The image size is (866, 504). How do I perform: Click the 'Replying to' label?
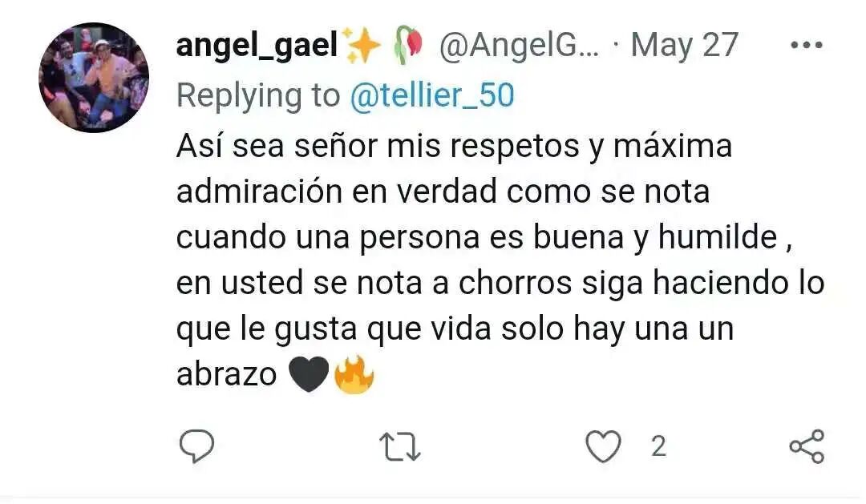(258, 95)
